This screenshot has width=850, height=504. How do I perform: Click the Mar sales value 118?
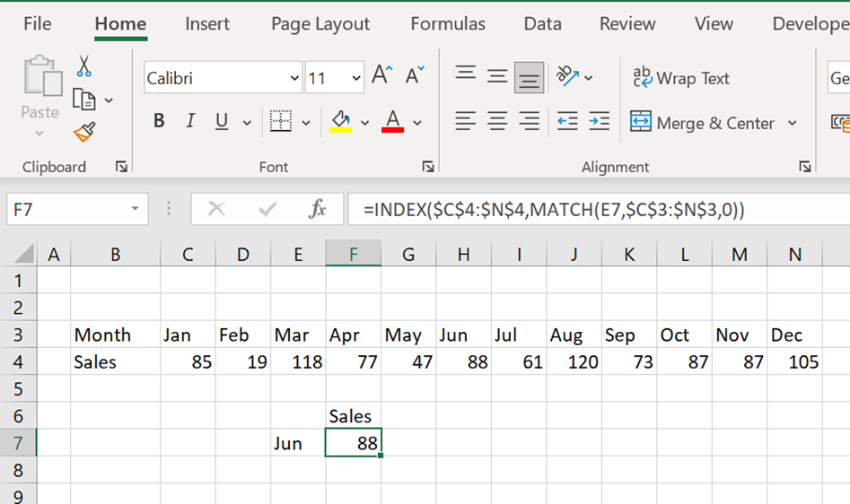pos(298,361)
